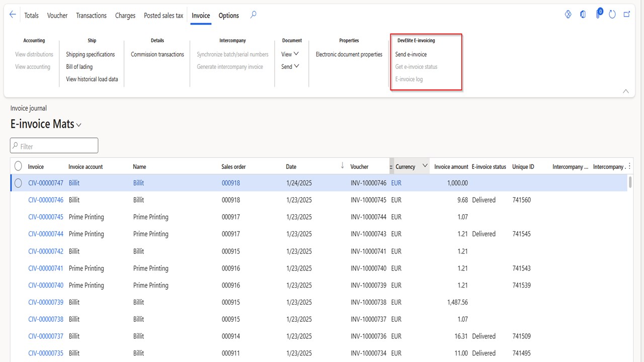This screenshot has width=644, height=362.
Task: Click the grid column options three-dot icon
Action: (x=629, y=166)
